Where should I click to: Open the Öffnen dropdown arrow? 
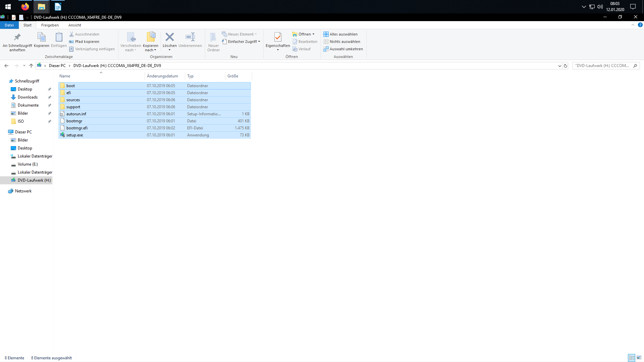click(x=313, y=34)
